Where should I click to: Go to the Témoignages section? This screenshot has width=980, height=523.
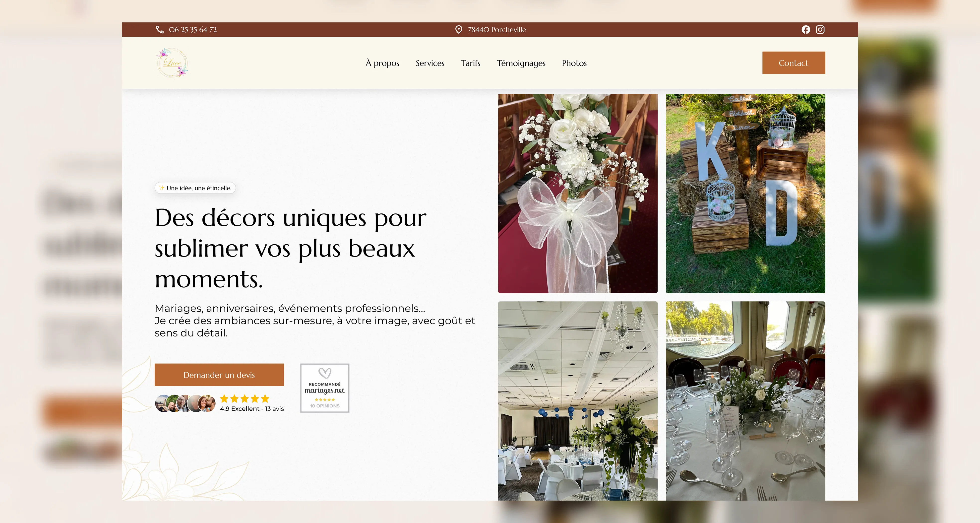(521, 63)
